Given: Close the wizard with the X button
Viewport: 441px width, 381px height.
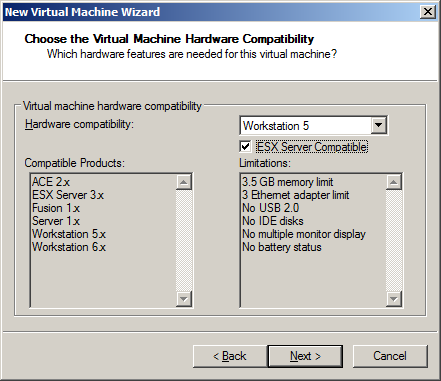Looking at the screenshot, I should [428, 12].
